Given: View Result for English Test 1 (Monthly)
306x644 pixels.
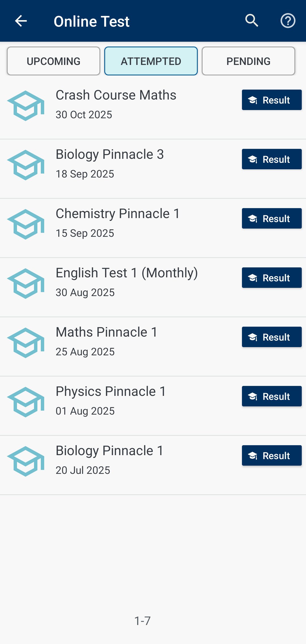Looking at the screenshot, I should coord(271,278).
